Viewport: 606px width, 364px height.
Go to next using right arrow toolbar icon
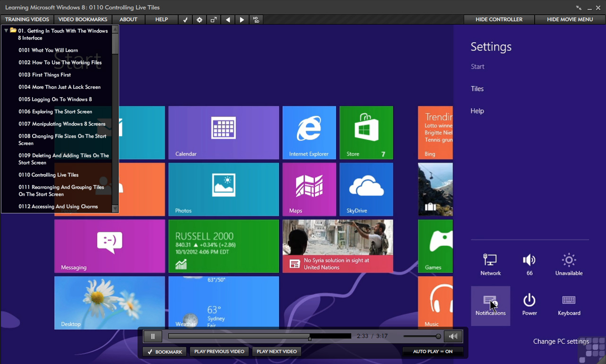coord(242,19)
